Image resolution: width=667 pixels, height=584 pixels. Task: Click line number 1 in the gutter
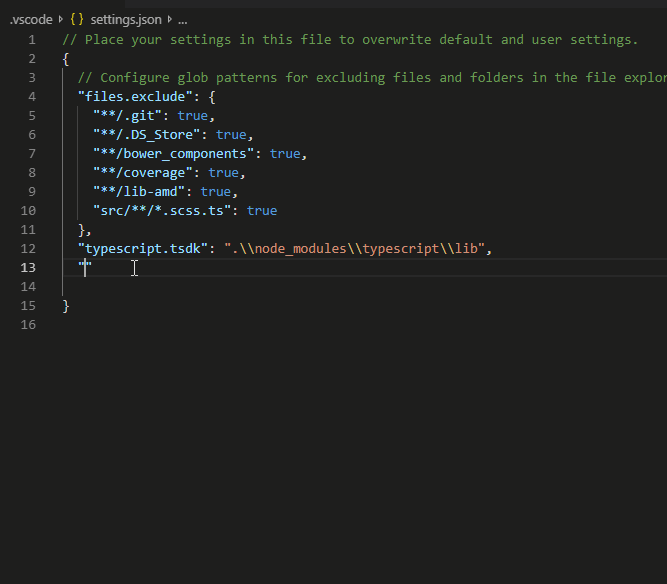click(32, 39)
